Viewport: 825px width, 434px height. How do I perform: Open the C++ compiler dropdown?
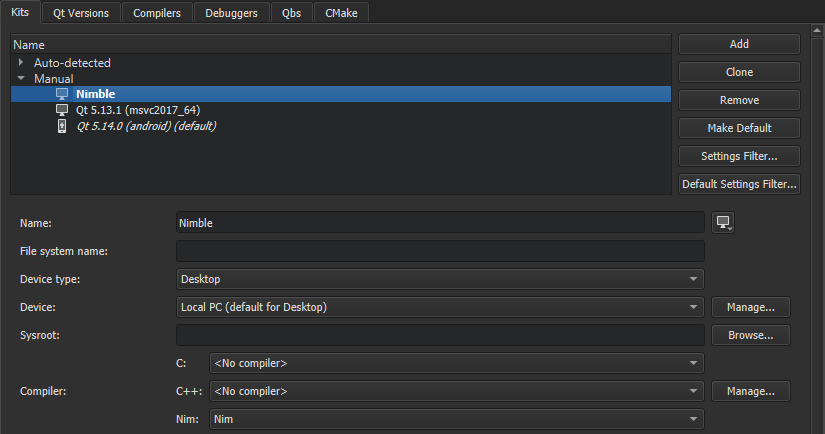(x=456, y=391)
